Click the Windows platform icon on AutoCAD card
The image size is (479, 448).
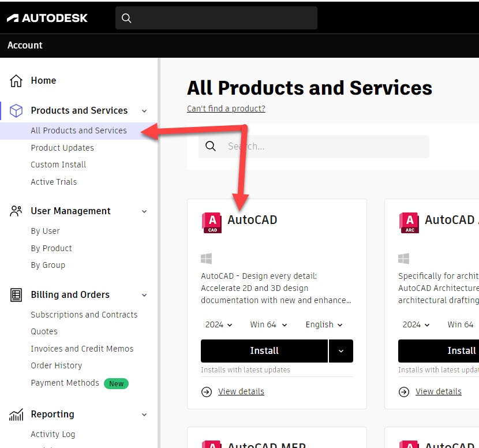pos(206,259)
